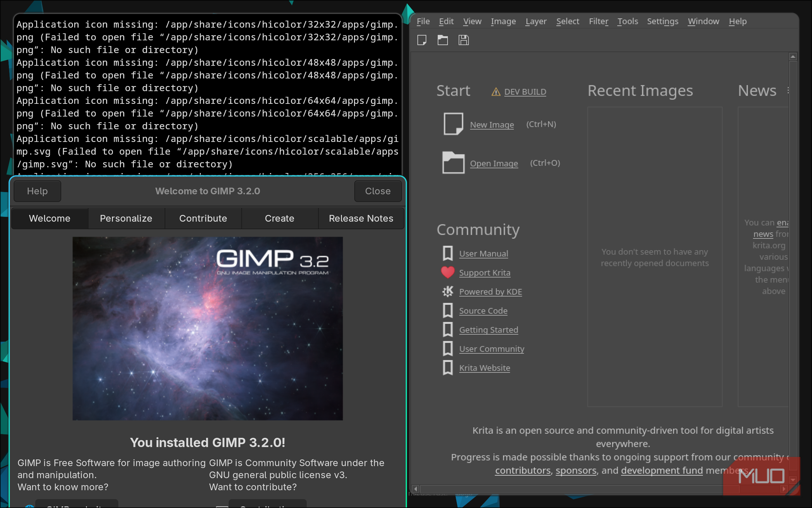Open Krita's Layer menu
This screenshot has height=508, width=812.
tap(536, 22)
